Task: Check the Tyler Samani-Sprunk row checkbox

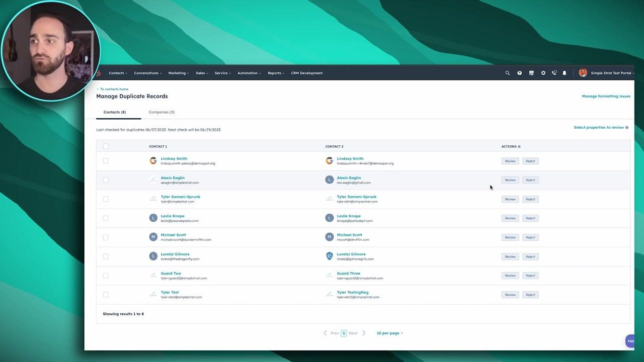Action: click(106, 199)
